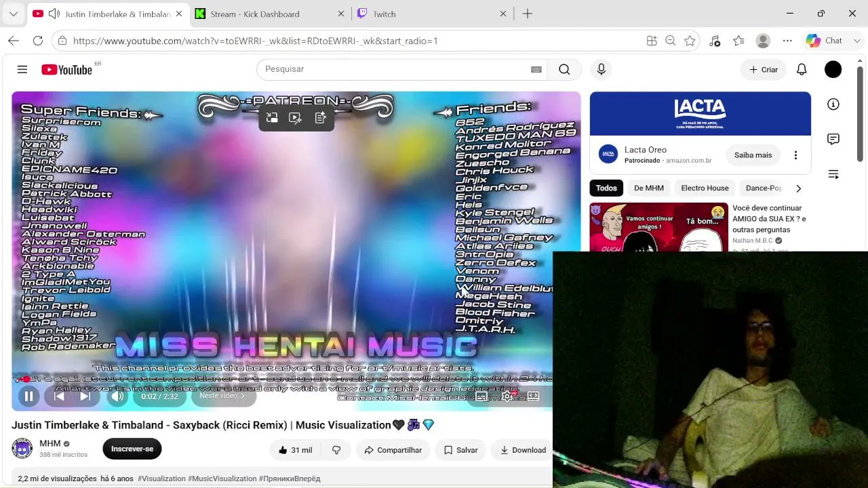Open the YouTube account avatar menu
The width and height of the screenshot is (868, 488).
(833, 69)
